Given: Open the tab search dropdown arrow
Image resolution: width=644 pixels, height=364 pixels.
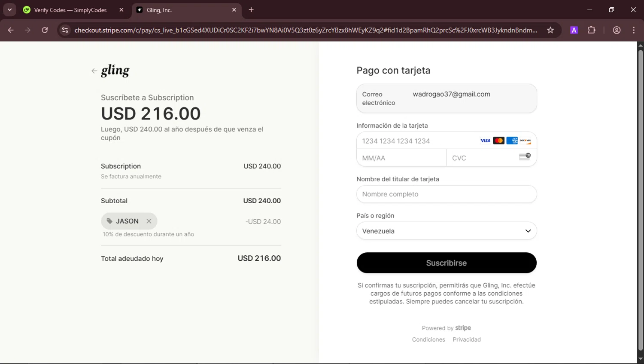Looking at the screenshot, I should point(9,10).
